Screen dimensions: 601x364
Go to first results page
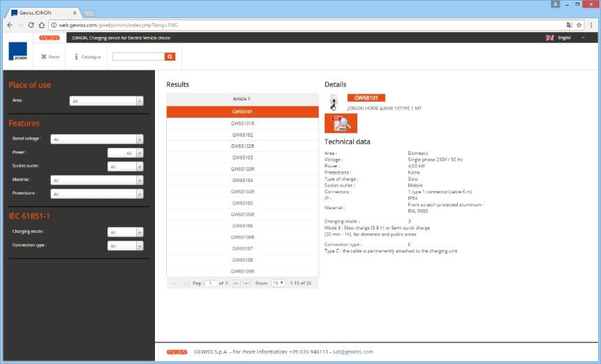[x=174, y=283]
